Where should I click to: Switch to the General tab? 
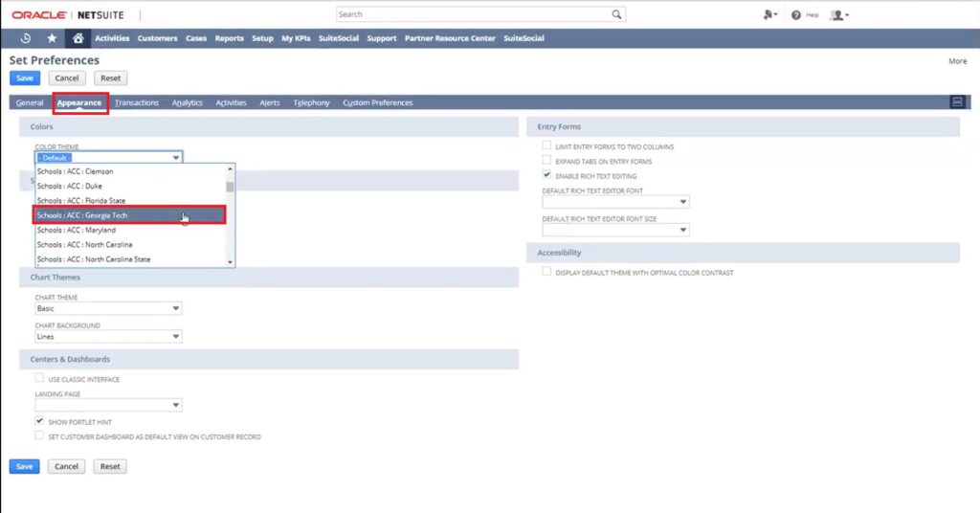[x=30, y=102]
